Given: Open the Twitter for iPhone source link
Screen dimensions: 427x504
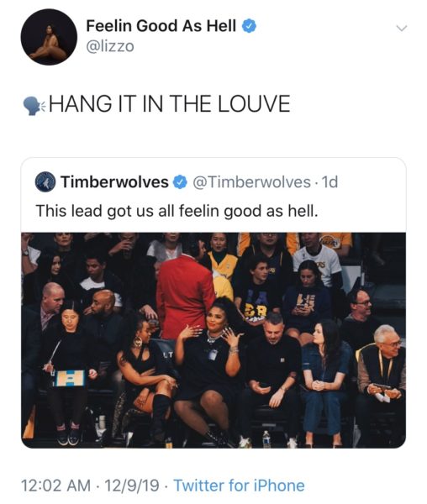Looking at the screenshot, I should point(240,486).
